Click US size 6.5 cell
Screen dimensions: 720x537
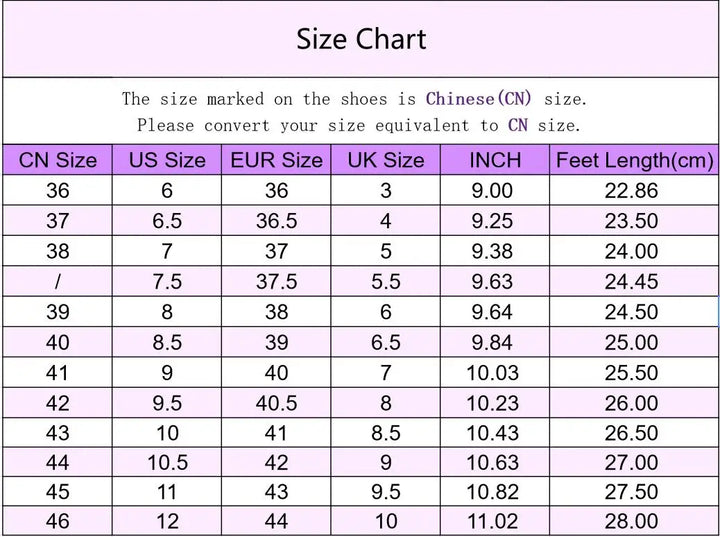point(167,221)
